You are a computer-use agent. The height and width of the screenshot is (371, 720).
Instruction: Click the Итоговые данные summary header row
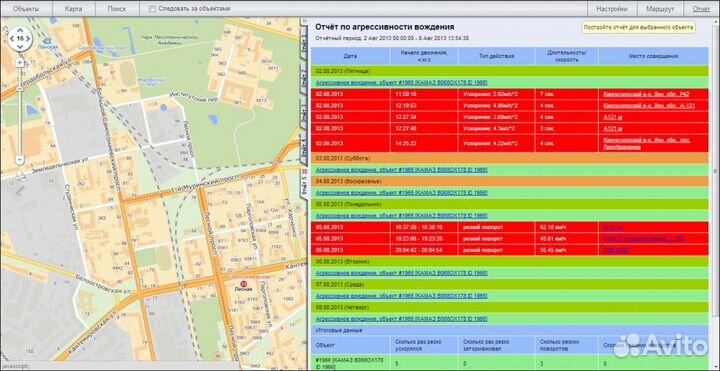pos(510,330)
